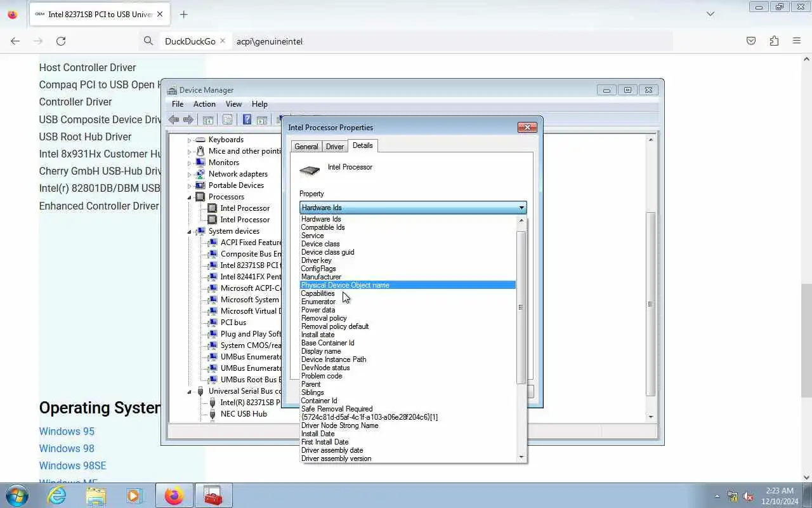Click the network icon in system tray
Screen dimensions: 812x508
pyautogui.click(x=733, y=496)
